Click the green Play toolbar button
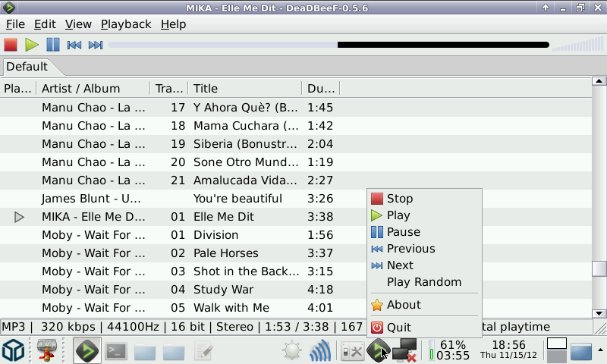607x364 pixels. [32, 45]
